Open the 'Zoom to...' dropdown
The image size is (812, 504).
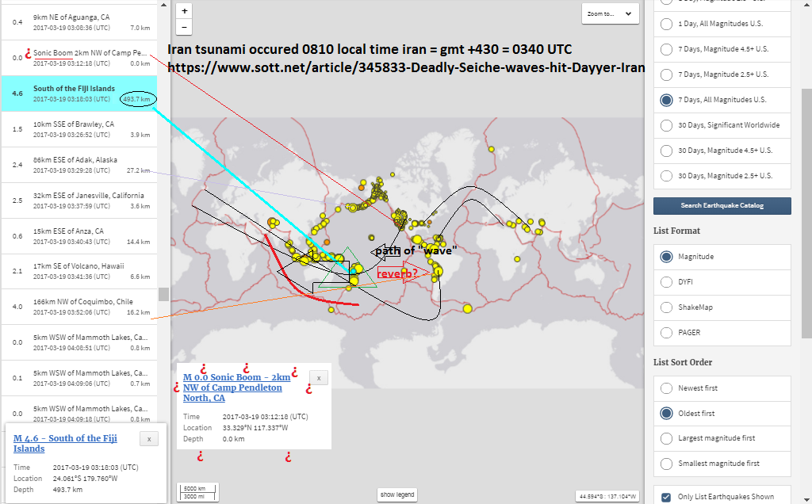tap(610, 14)
